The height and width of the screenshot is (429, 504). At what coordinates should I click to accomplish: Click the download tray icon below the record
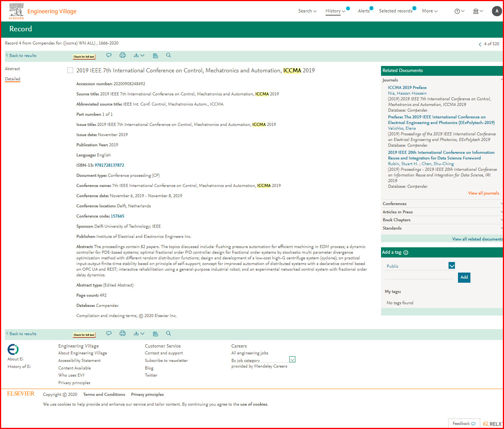click(x=136, y=334)
